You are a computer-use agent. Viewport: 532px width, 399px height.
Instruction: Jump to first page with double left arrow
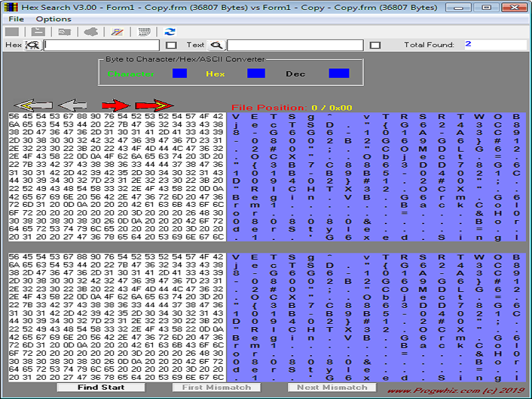click(33, 105)
